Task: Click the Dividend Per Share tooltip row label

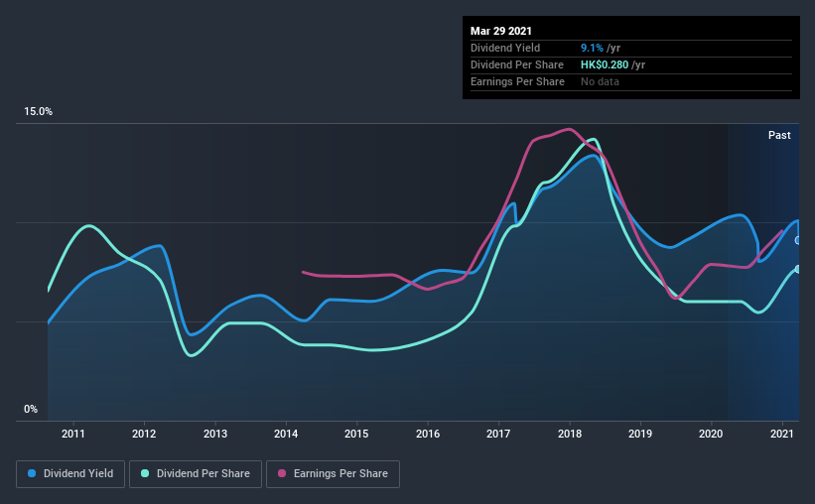Action: point(517,64)
